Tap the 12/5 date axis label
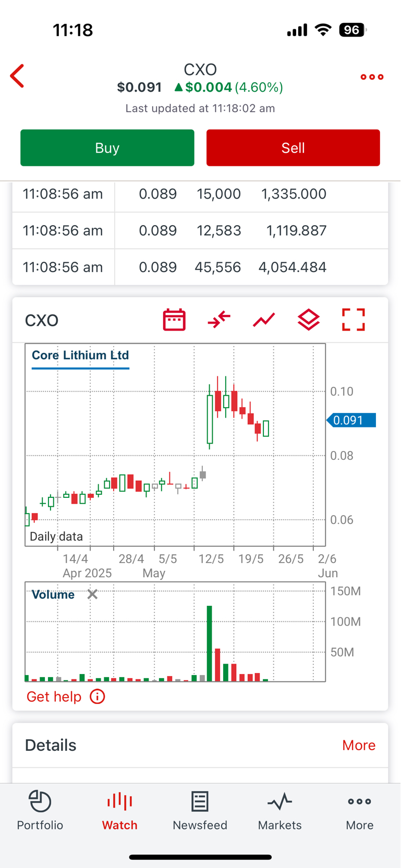401x868 pixels. (211, 559)
